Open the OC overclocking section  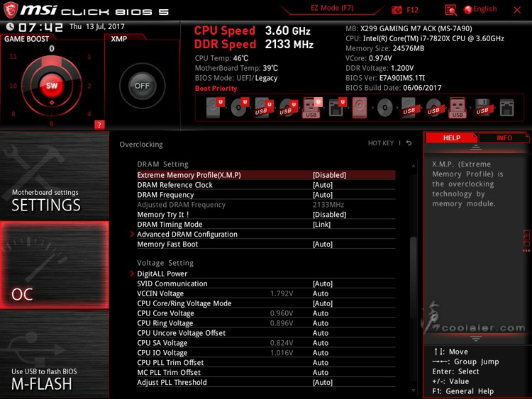click(55, 265)
